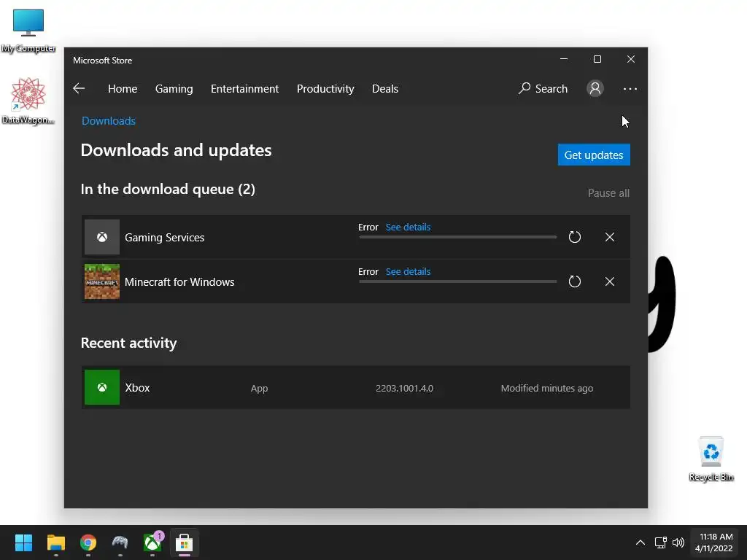Select the Gaming Services queue entry name
The width and height of the screenshot is (747, 560).
[164, 237]
